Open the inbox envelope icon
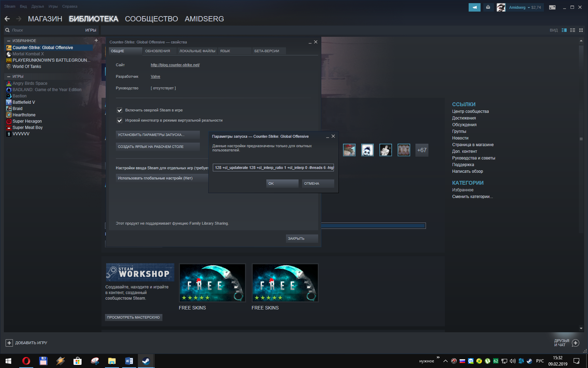This screenshot has width=588, height=368. (488, 7)
